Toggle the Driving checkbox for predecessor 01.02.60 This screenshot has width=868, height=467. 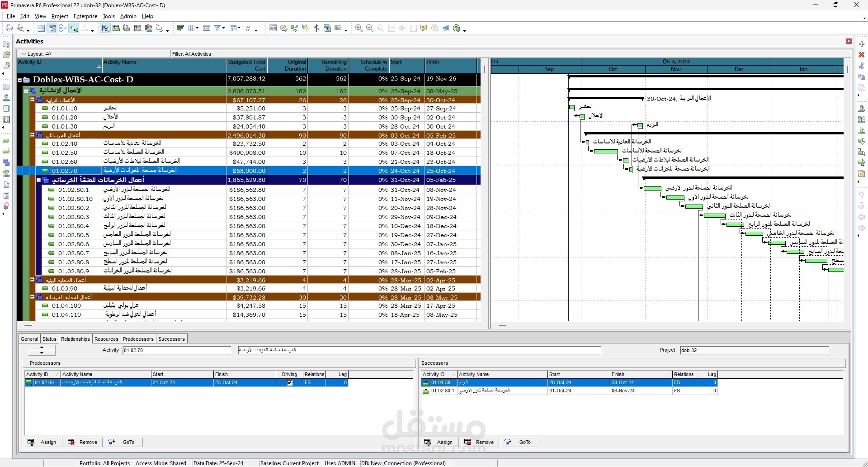290,383
